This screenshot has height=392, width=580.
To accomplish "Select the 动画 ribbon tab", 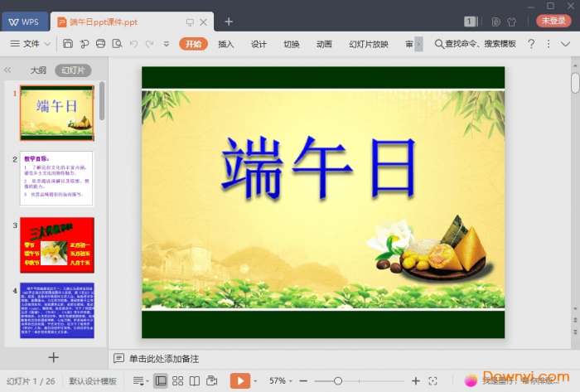I will 324,44.
